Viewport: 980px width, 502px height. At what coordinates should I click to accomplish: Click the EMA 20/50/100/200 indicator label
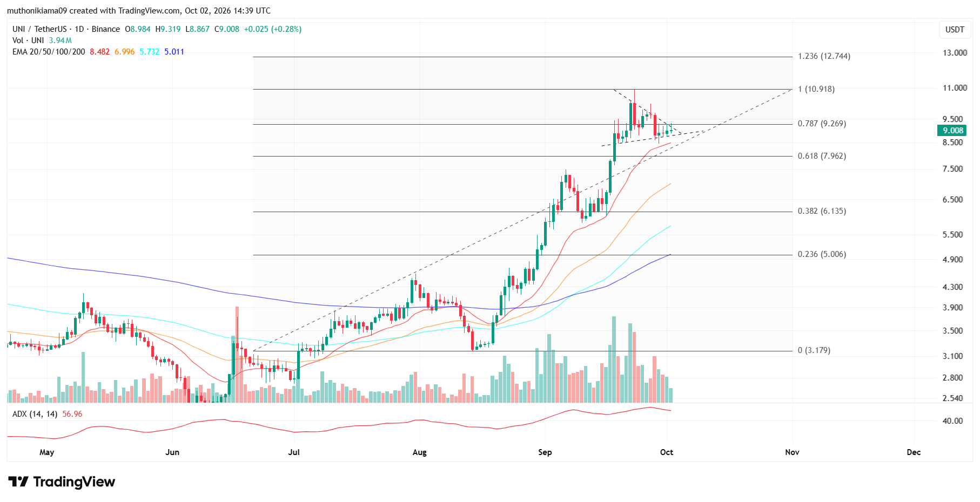click(49, 52)
